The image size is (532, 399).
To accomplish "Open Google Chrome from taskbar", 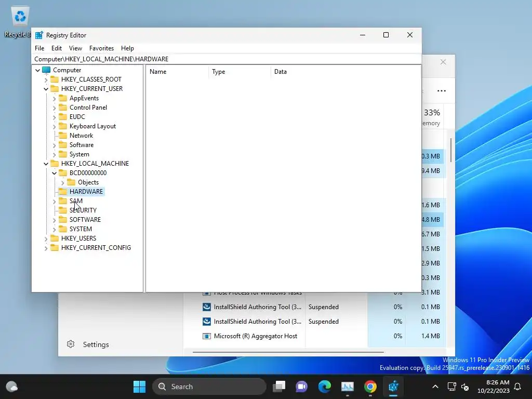I will click(x=370, y=387).
